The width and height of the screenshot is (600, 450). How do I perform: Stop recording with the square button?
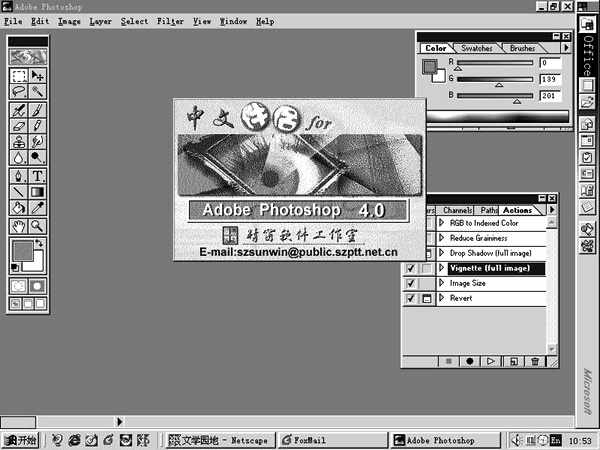[449, 361]
